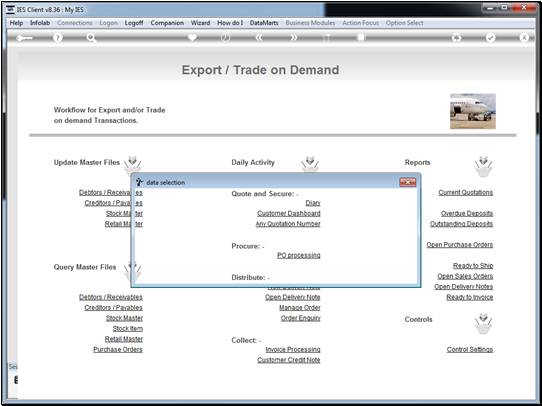Click the checkmark submit icon in toolbar
Image resolution: width=542 pixels, height=406 pixels.
click(x=490, y=38)
